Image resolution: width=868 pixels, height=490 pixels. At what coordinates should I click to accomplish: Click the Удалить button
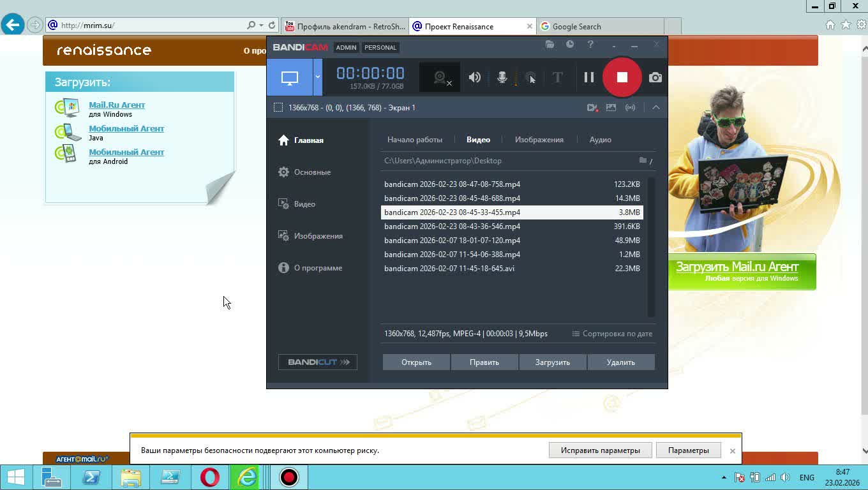(620, 362)
